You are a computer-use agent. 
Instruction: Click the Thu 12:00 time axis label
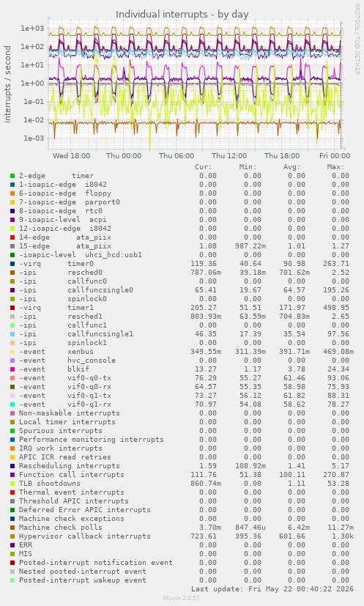[229, 156]
